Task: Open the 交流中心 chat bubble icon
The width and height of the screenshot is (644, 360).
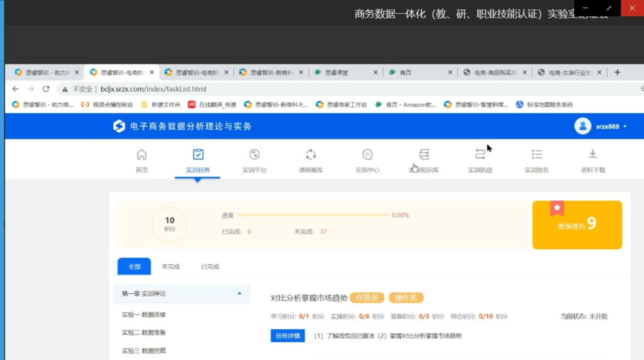Action: [x=367, y=155]
